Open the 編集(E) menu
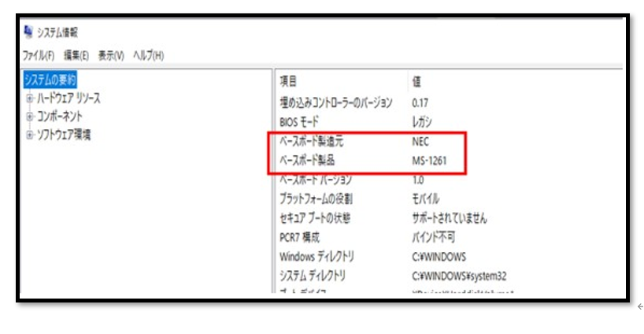Image resolution: width=644 pixels, height=334 pixels. (x=76, y=55)
